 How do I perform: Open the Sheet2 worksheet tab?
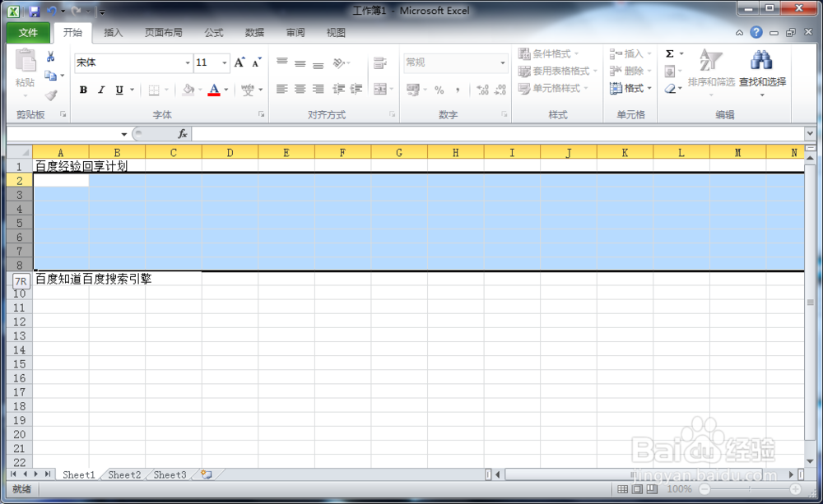click(124, 474)
